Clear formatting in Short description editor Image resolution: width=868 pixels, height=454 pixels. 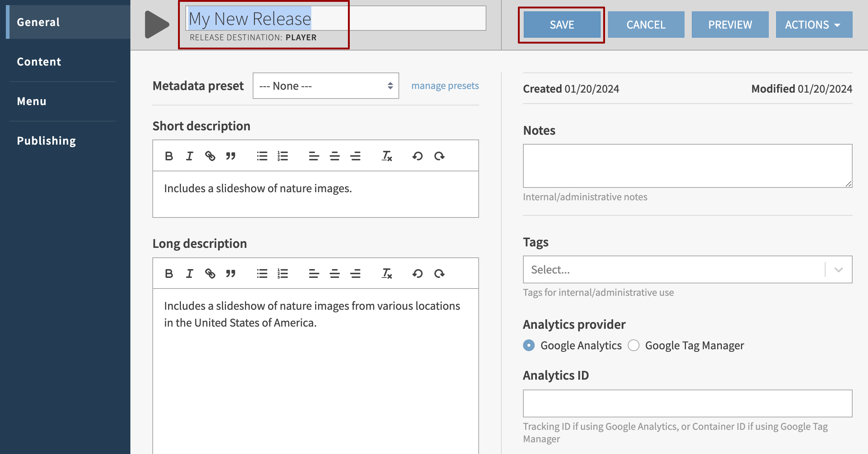pos(387,156)
